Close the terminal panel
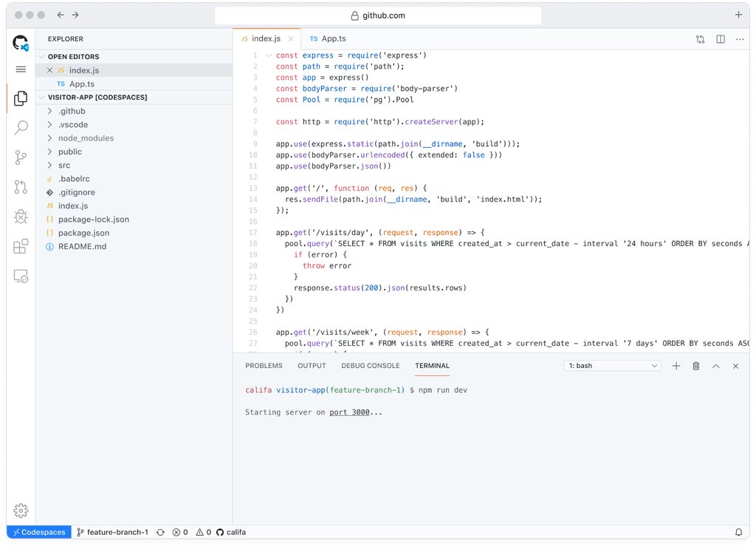This screenshot has height=549, width=756. pos(736,366)
